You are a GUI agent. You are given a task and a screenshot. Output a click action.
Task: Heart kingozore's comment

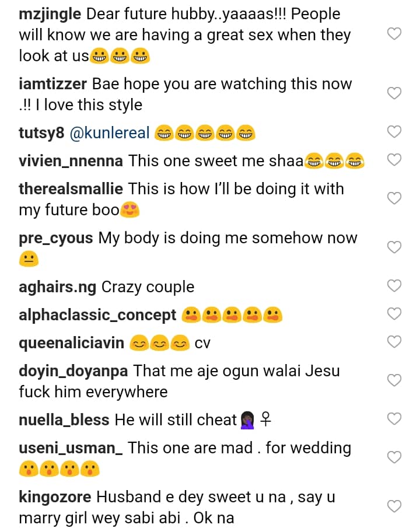(x=395, y=506)
